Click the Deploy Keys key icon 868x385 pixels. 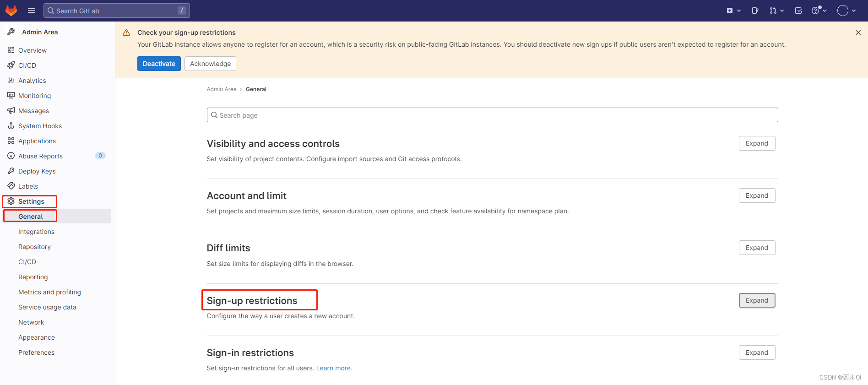click(x=11, y=171)
